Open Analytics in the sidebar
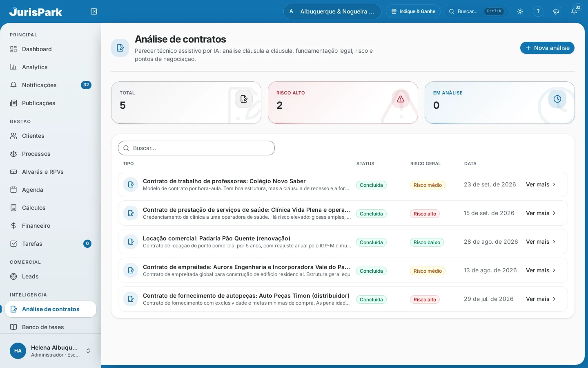588x368 pixels. [x=51, y=67]
